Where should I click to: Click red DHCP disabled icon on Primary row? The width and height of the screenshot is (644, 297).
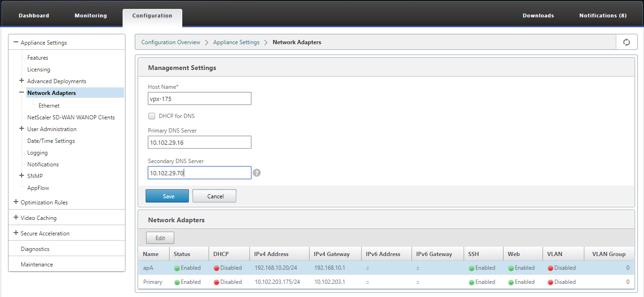point(216,282)
